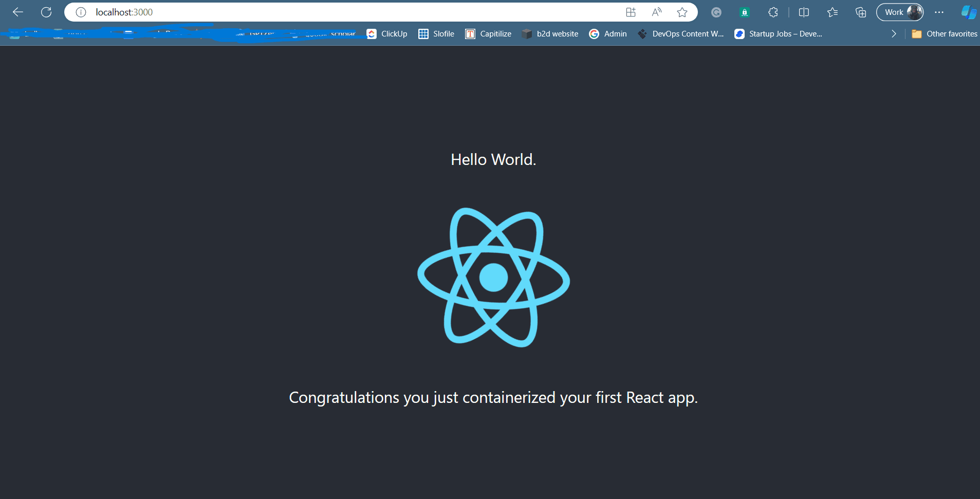This screenshot has height=499, width=980.
Task: View site information icon in address bar
Action: tap(81, 12)
